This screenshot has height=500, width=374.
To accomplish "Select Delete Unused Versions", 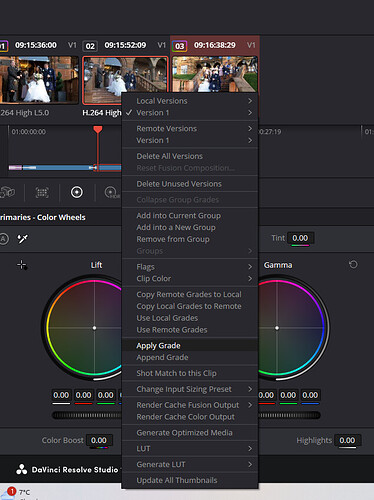I will [190, 184].
